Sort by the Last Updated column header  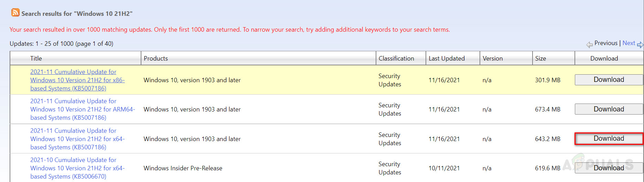[447, 58]
